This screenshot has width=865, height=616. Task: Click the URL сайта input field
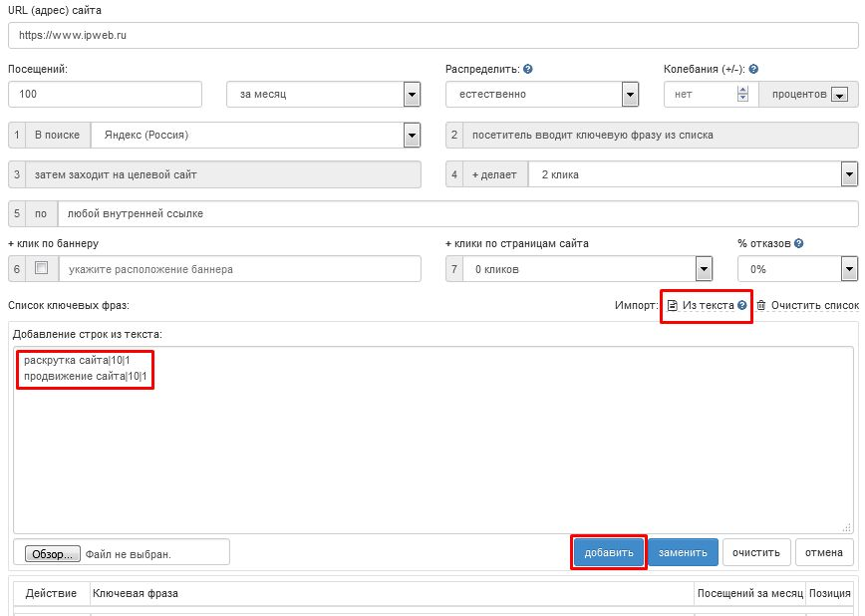pos(432,35)
